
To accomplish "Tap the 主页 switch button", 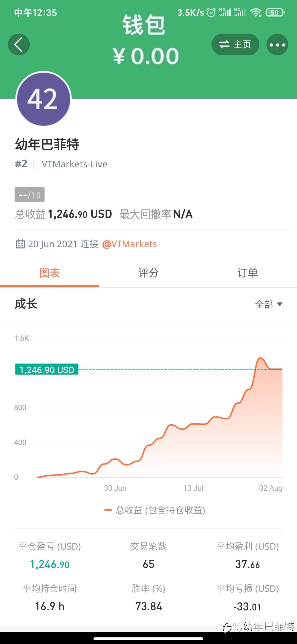I will [x=235, y=45].
